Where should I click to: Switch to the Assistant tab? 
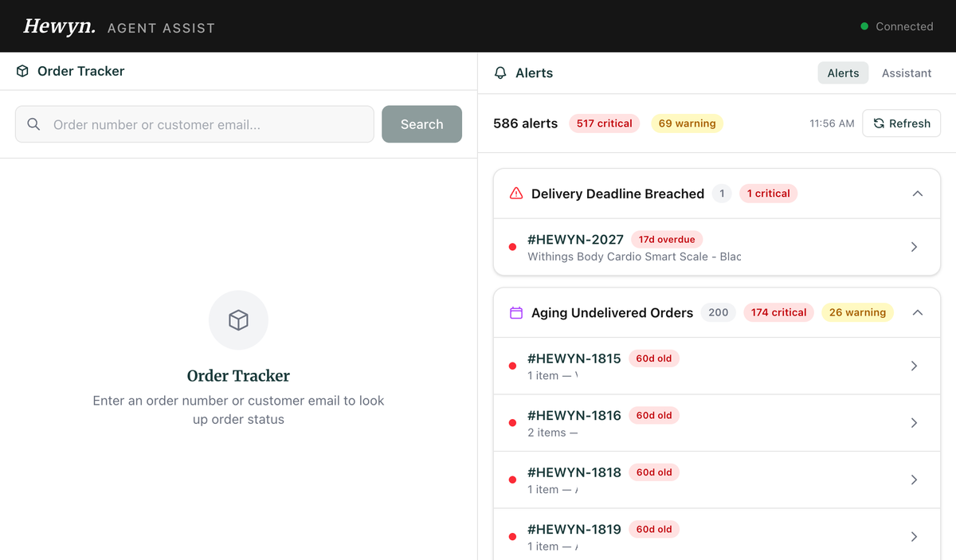(x=907, y=72)
